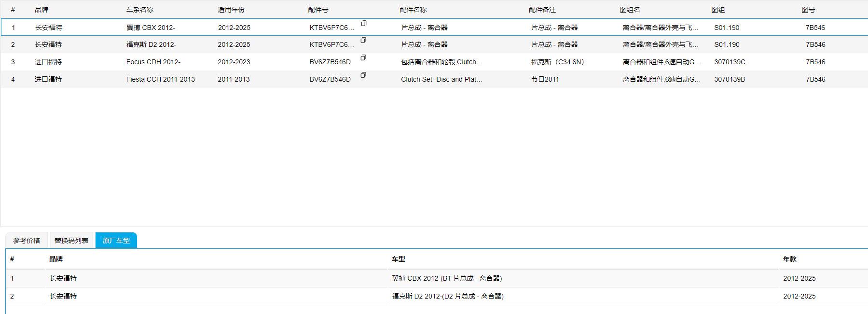The image size is (868, 314).
Task: Click the 车系名称 column header
Action: [x=140, y=10]
